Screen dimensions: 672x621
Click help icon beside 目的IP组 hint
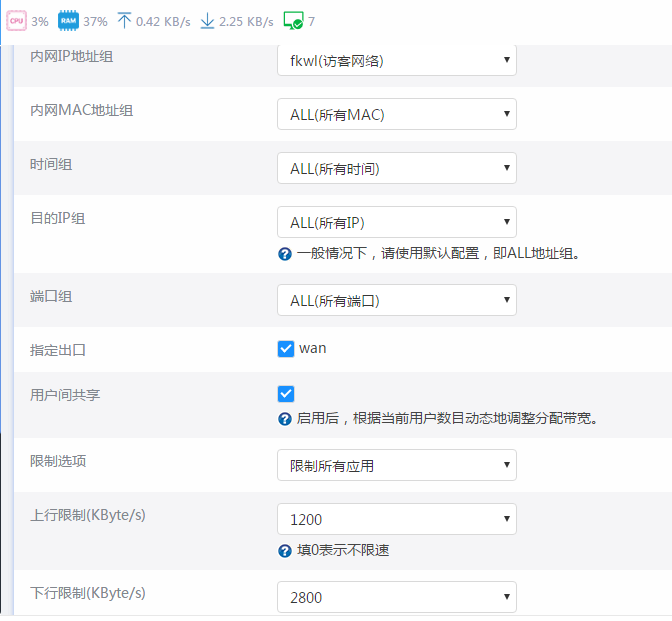coord(285,254)
